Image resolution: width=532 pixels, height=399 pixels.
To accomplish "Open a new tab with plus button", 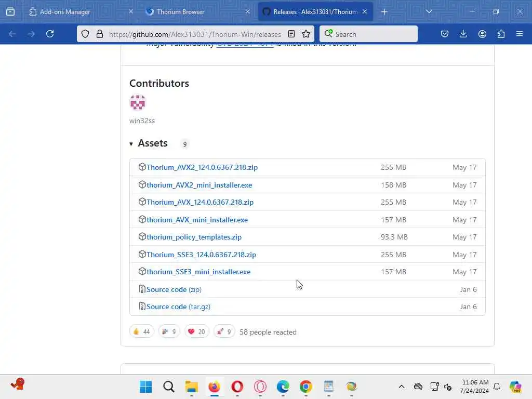I will (384, 12).
